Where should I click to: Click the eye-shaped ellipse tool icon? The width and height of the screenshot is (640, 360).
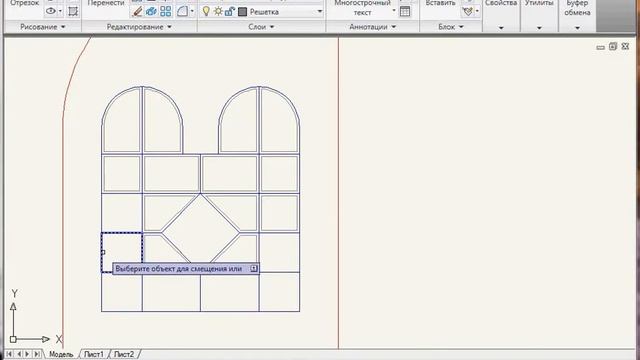51,11
